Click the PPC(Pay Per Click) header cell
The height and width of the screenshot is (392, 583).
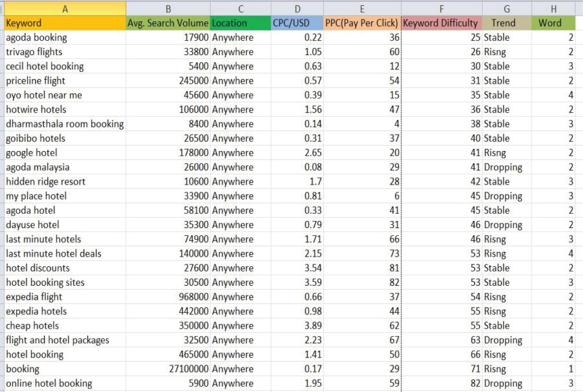click(362, 23)
